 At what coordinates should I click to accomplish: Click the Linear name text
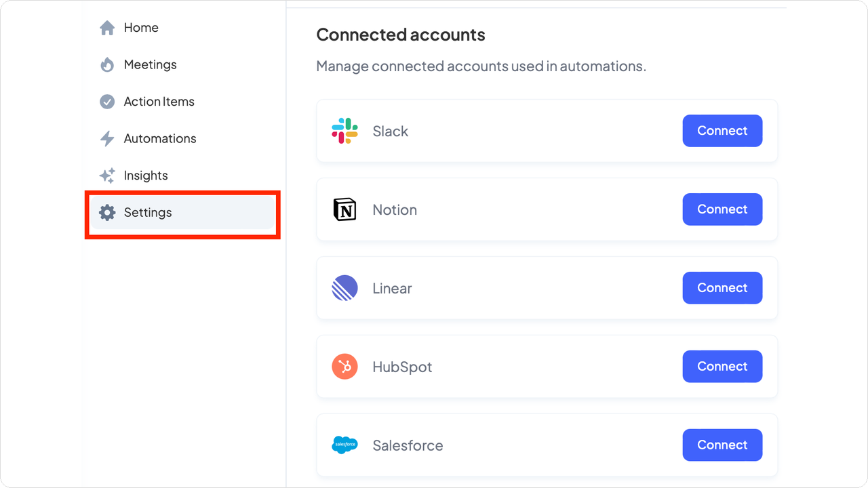pos(392,289)
